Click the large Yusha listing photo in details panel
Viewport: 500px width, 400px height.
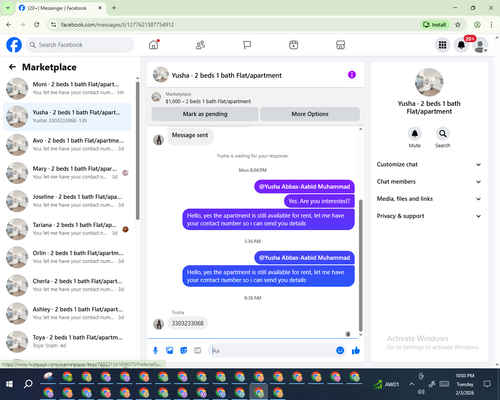(x=429, y=82)
